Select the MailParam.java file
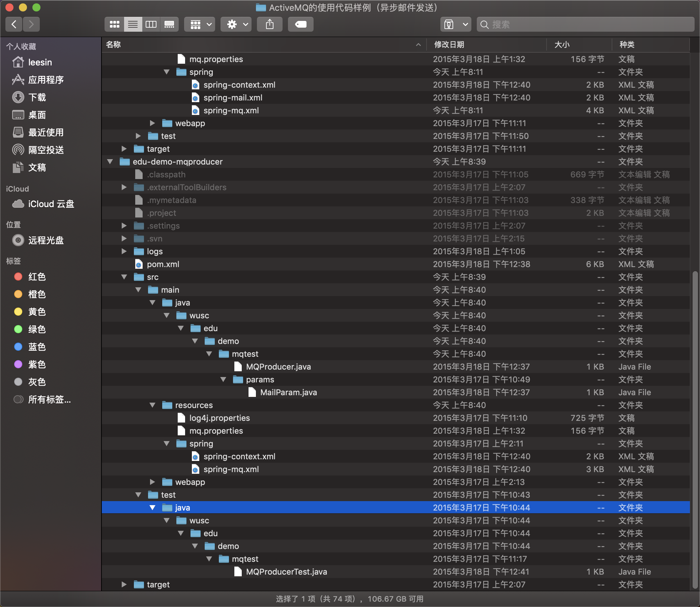This screenshot has height=607, width=700. click(x=396, y=393)
